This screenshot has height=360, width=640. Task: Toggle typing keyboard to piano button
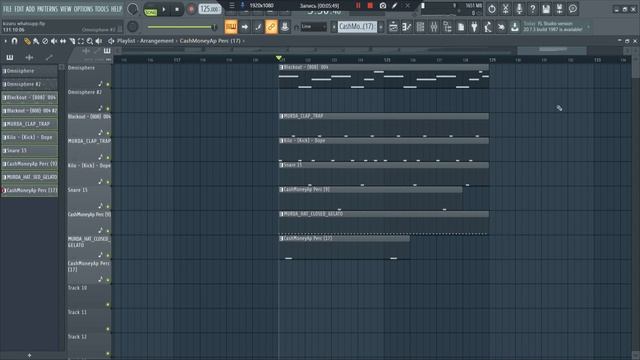pyautogui.click(x=231, y=27)
